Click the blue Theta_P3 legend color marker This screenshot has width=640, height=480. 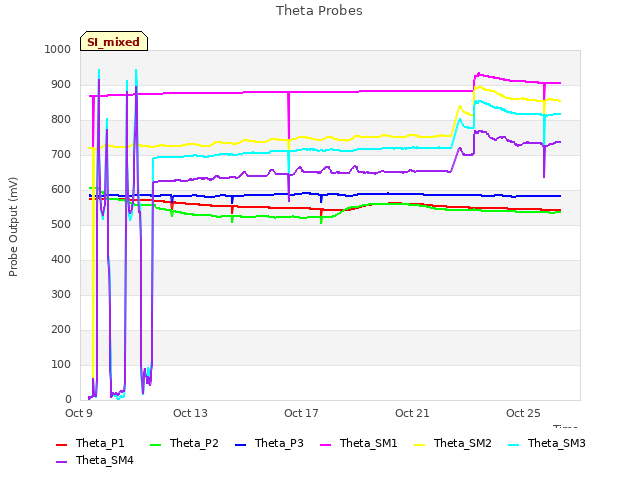pyautogui.click(x=240, y=444)
